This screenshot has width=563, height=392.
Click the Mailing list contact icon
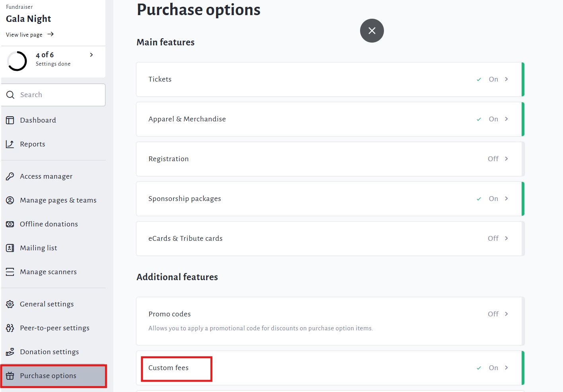click(10, 248)
